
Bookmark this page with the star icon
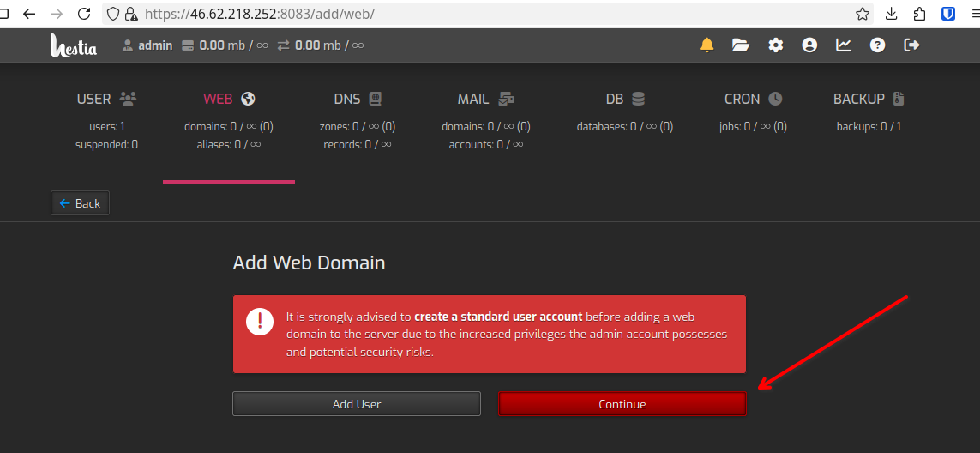pyautogui.click(x=863, y=14)
